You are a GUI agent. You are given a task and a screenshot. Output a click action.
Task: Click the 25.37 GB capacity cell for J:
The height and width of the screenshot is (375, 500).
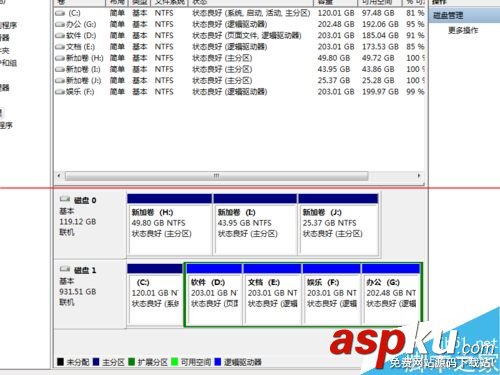[334, 81]
